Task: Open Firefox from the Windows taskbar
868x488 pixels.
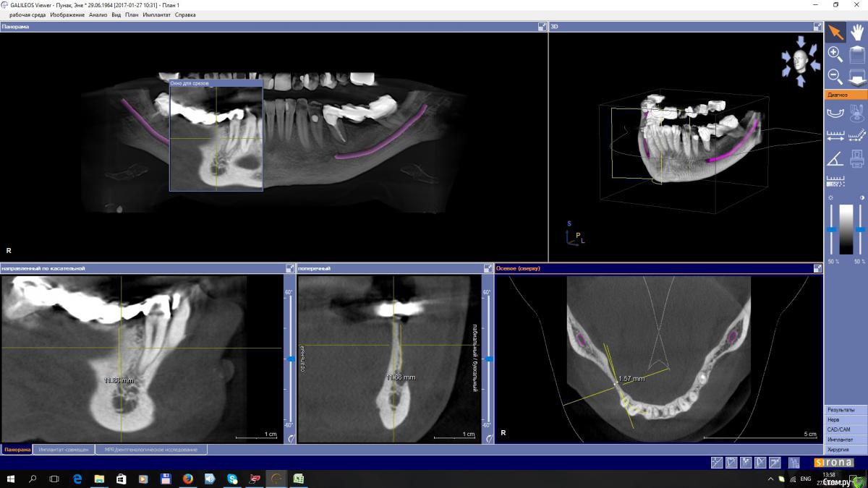Action: coord(187,479)
